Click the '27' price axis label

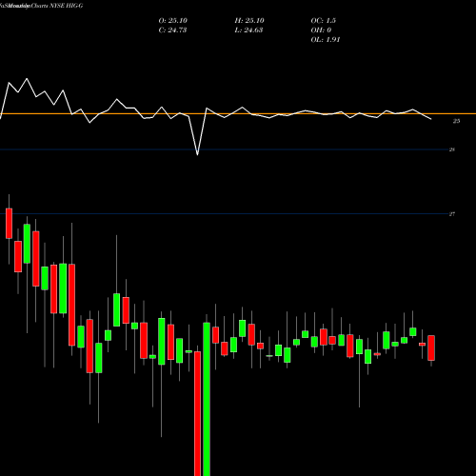pos(452,214)
